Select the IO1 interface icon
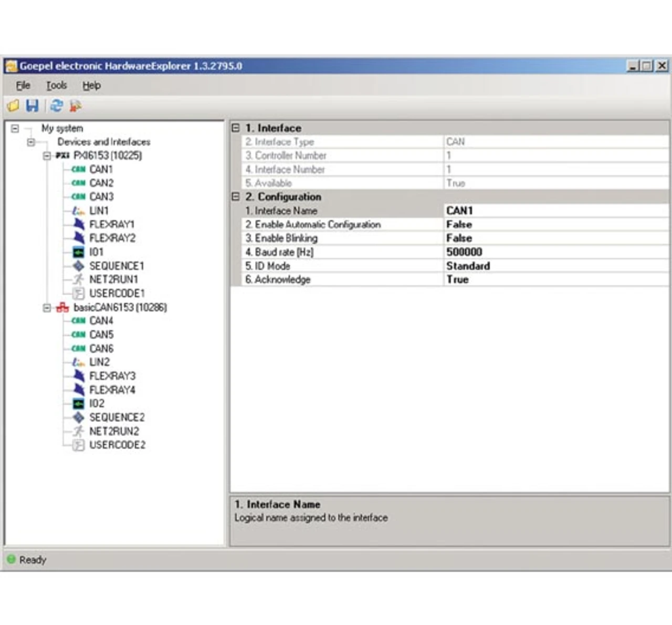This screenshot has height=625, width=672. pos(78,252)
